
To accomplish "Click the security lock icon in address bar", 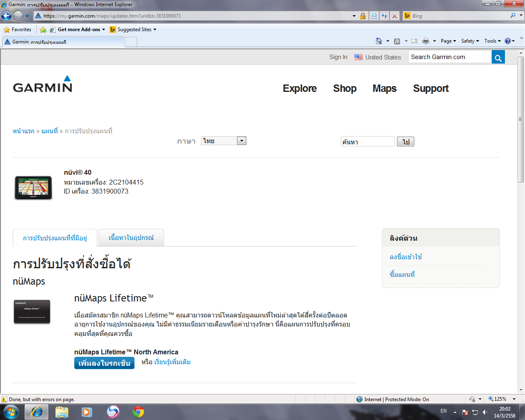I will (x=363, y=16).
